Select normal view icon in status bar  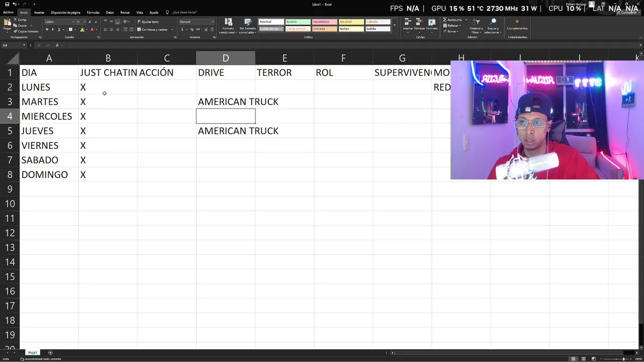[573, 358]
